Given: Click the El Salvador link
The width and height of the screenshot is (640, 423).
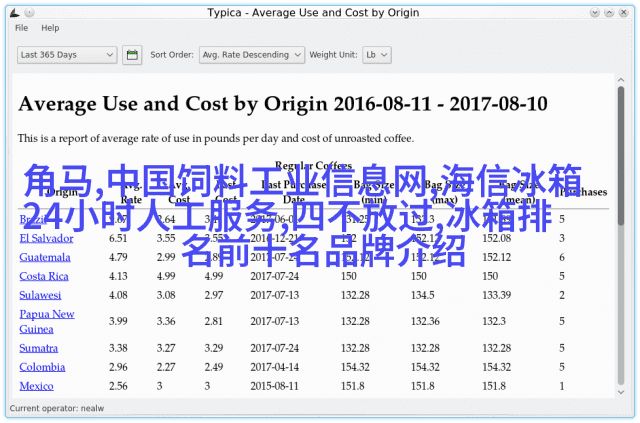Looking at the screenshot, I should [x=44, y=238].
